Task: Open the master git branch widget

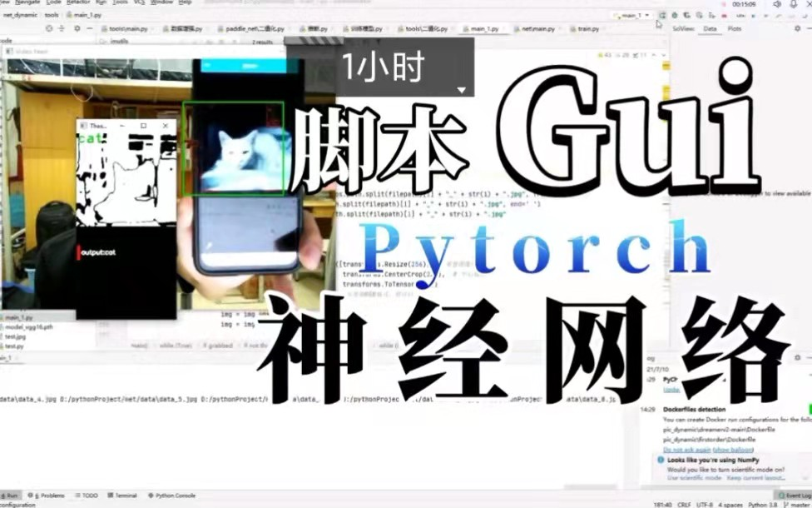Action: coord(796,505)
